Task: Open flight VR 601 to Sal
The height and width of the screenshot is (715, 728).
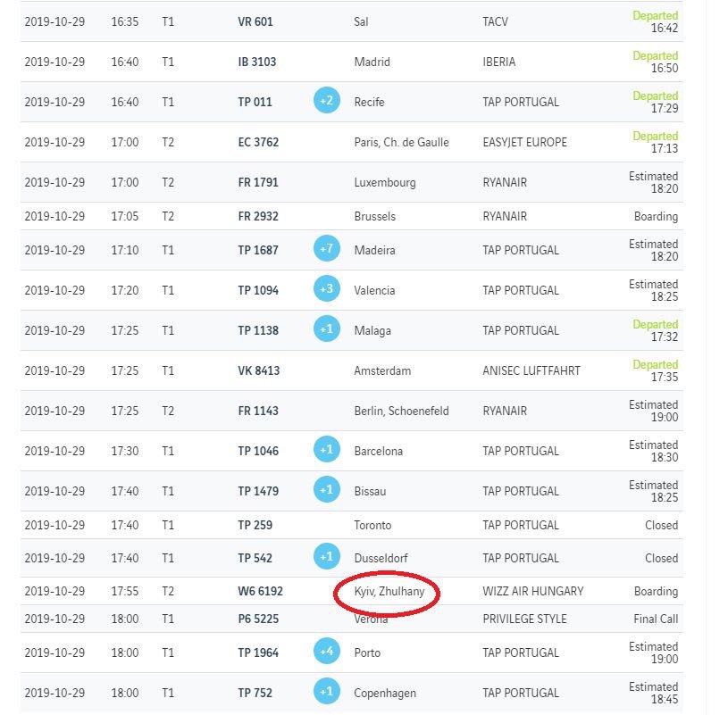Action: pyautogui.click(x=255, y=21)
